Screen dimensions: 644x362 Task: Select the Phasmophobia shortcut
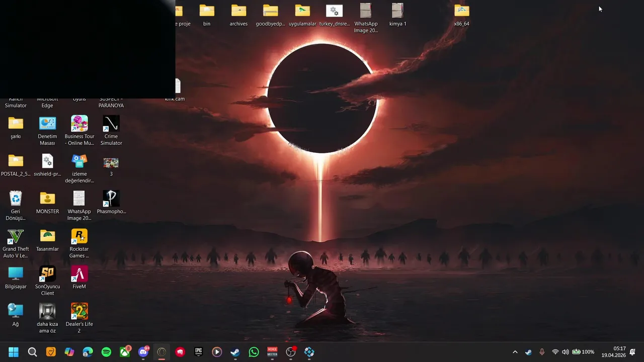click(x=111, y=202)
